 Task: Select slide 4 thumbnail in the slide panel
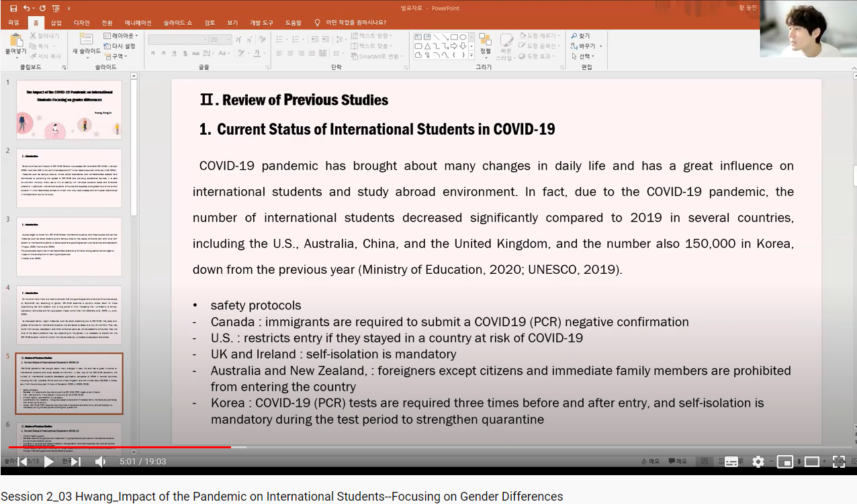point(69,315)
